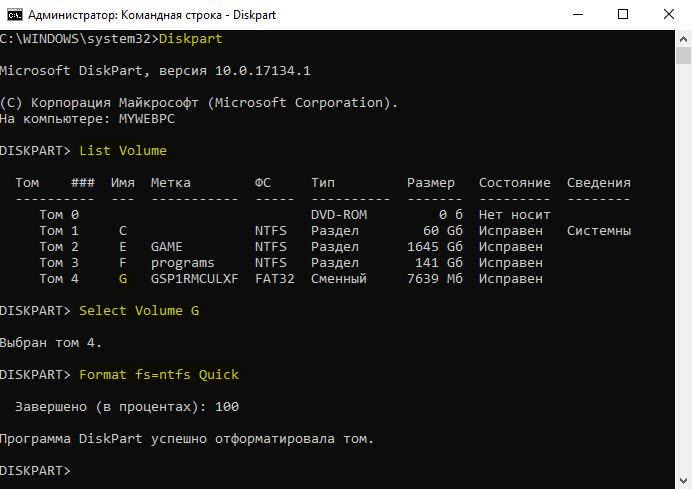The width and height of the screenshot is (692, 489).
Task: Maximize the Diskpart command window
Action: 623,15
